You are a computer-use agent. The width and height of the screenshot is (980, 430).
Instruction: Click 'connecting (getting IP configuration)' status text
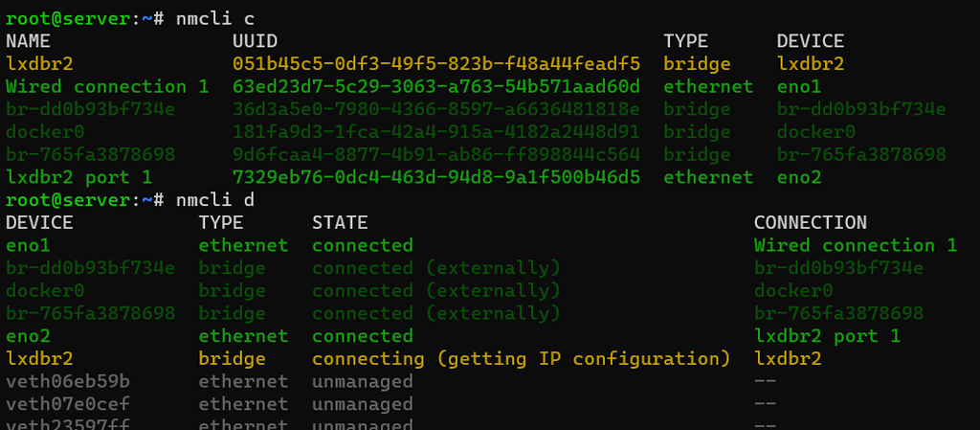tap(522, 359)
